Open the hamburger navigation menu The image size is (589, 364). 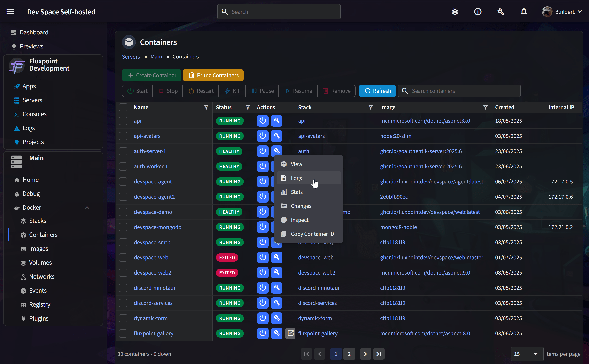[10, 12]
